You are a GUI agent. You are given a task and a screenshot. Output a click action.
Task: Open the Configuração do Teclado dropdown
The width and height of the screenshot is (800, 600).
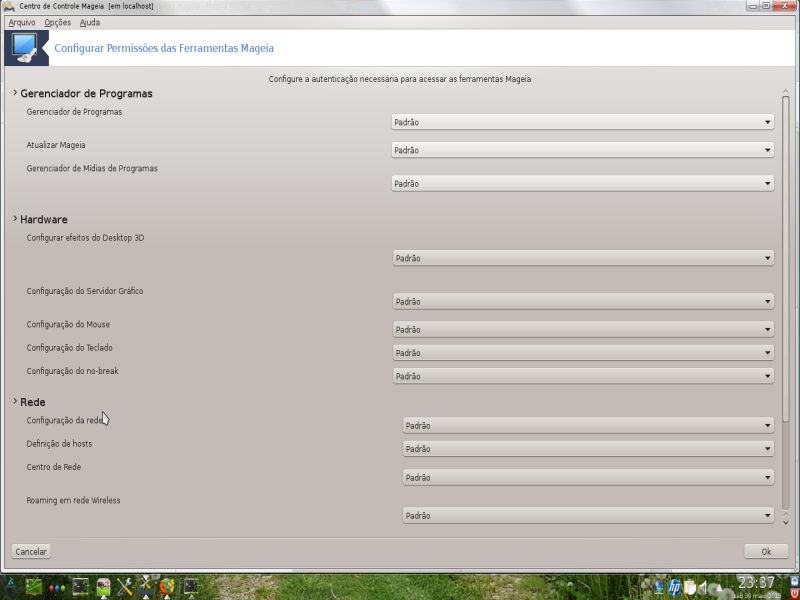[x=583, y=353]
